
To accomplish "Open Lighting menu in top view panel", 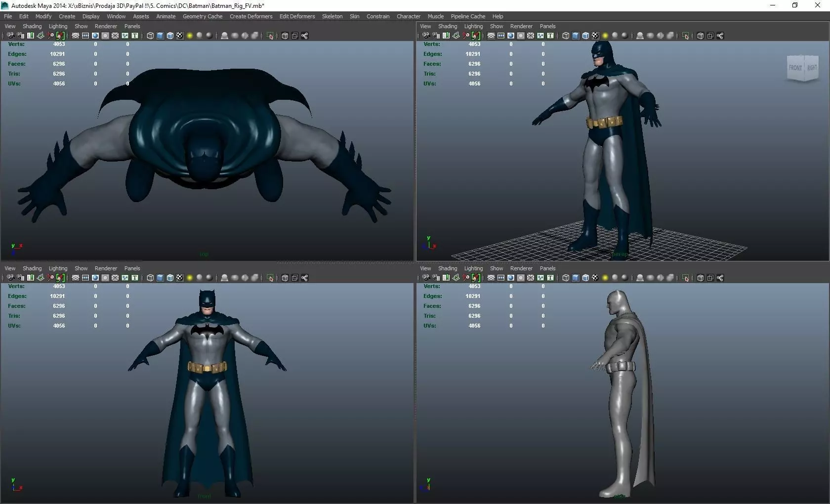I will [x=58, y=26].
